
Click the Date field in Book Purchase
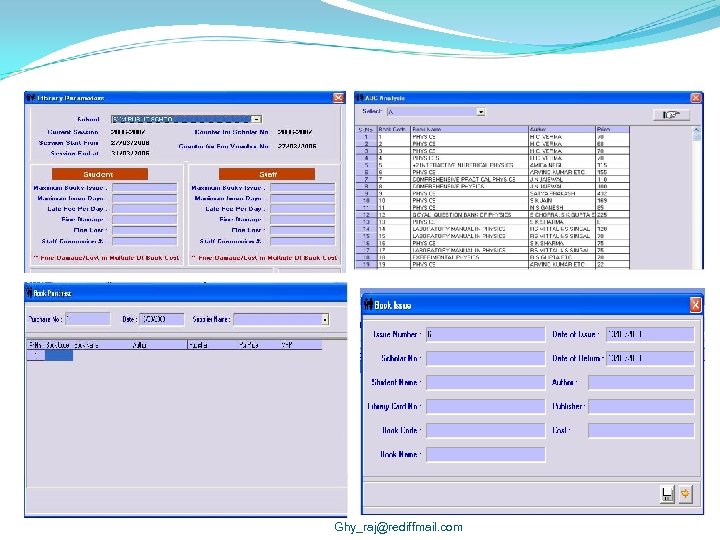point(162,319)
